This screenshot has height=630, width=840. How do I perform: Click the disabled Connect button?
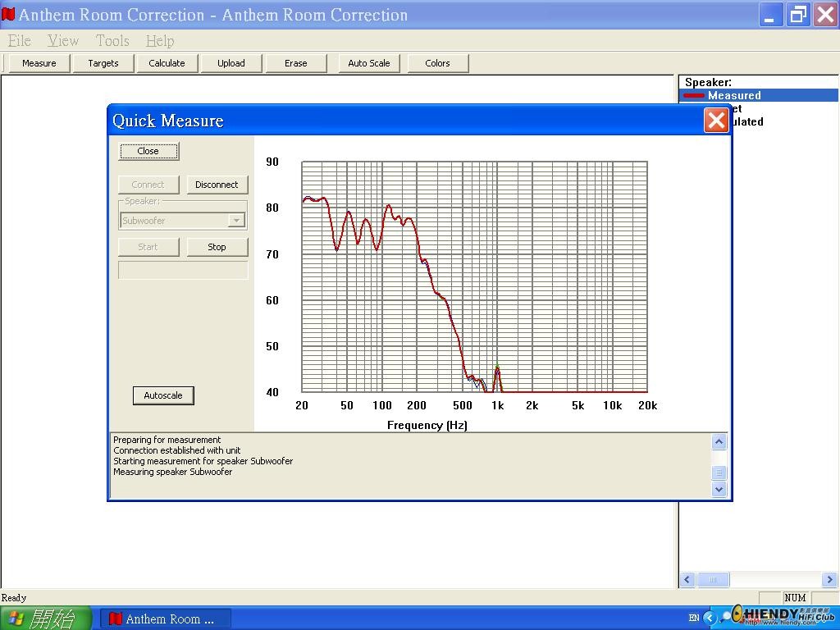(x=148, y=185)
